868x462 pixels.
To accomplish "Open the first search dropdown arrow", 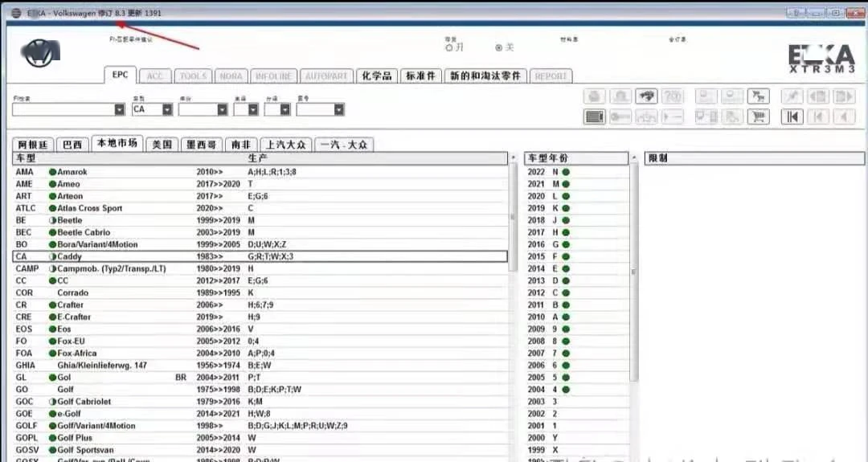I will 120,109.
